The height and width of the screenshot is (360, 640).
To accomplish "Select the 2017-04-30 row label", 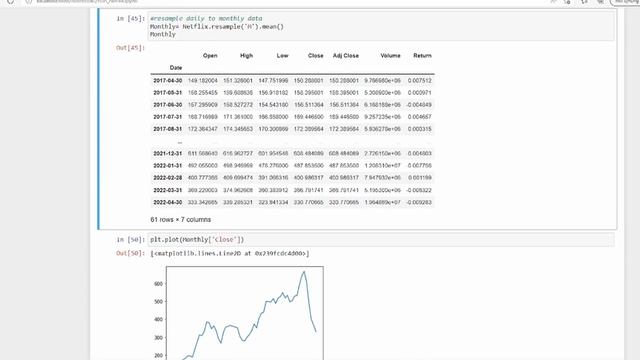I will point(168,81).
